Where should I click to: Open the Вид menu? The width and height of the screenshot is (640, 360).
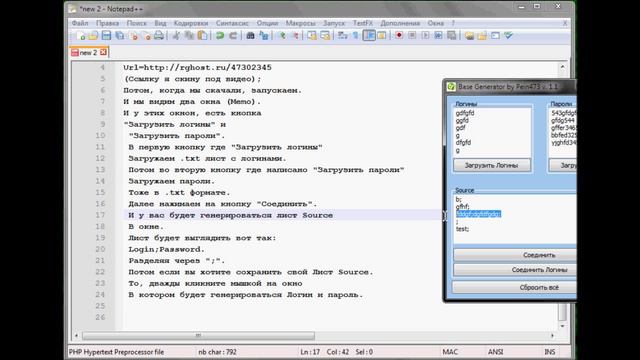[x=160, y=23]
